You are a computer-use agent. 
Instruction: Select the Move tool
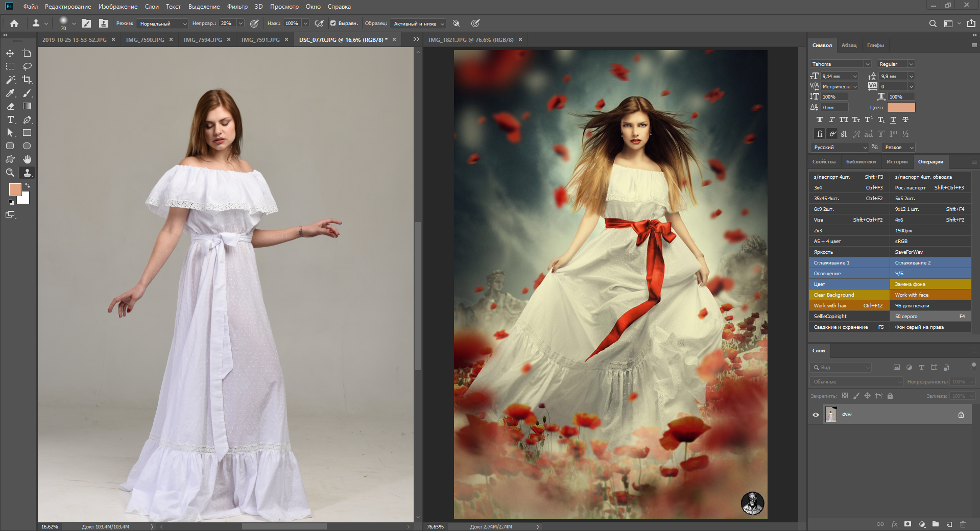10,53
